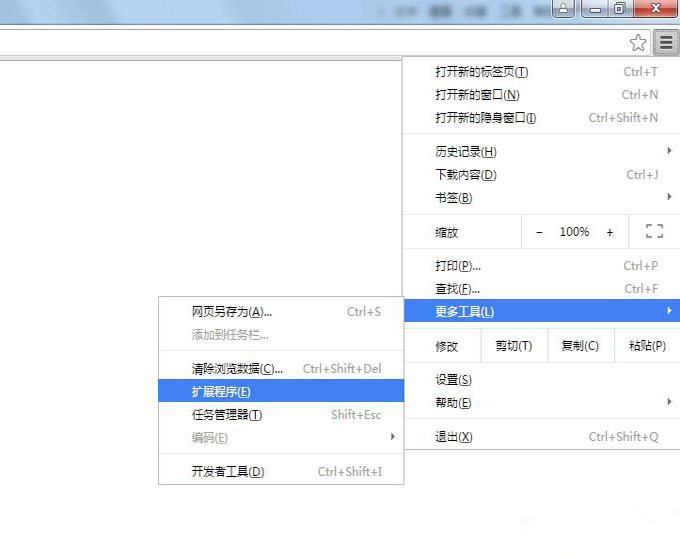
Task: Select 扩展程序 from the submenu
Action: coord(222,391)
